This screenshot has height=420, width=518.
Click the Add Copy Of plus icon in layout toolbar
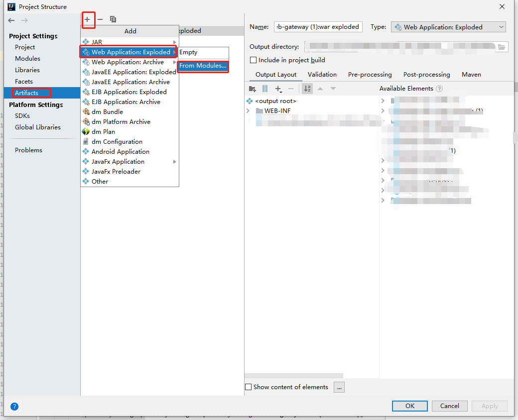point(278,89)
